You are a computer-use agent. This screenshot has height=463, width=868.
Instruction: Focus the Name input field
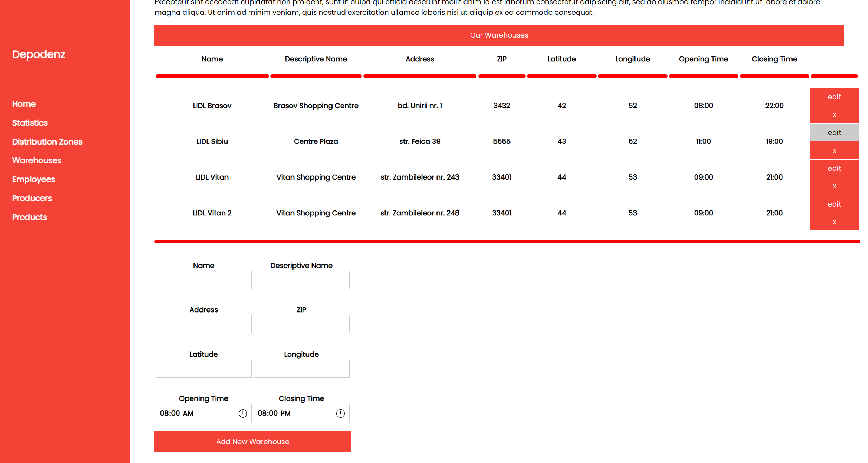pos(203,280)
